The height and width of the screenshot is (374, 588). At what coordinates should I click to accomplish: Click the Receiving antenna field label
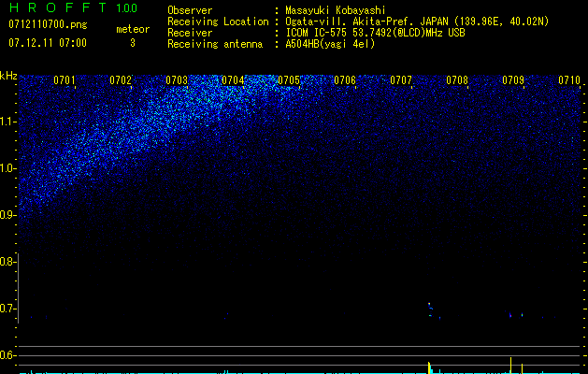[215, 44]
